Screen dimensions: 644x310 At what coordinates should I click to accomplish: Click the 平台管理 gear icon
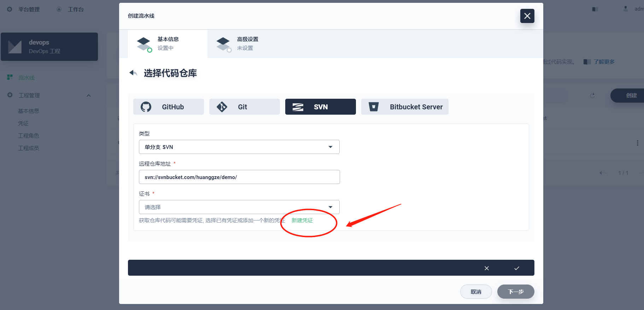pos(10,9)
